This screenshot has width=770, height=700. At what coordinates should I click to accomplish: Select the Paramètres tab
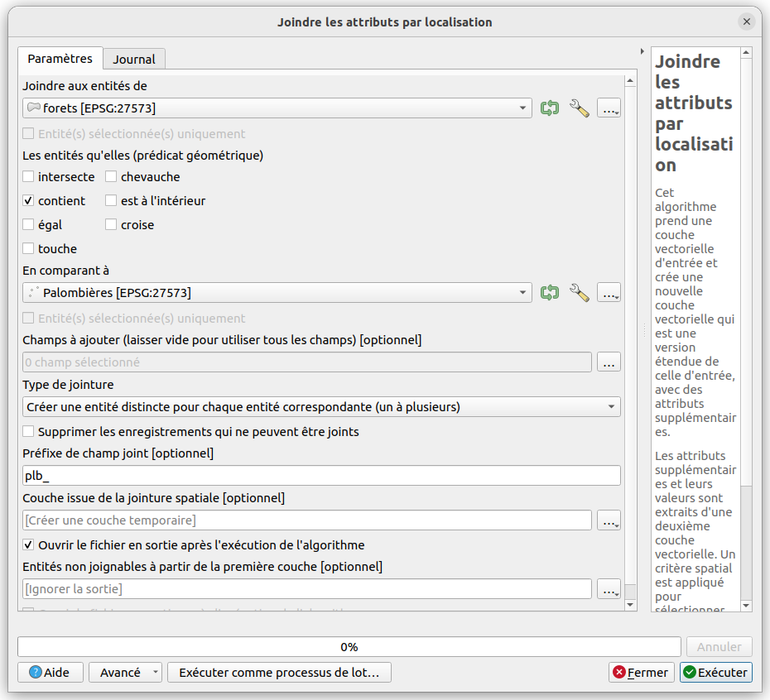coord(60,59)
